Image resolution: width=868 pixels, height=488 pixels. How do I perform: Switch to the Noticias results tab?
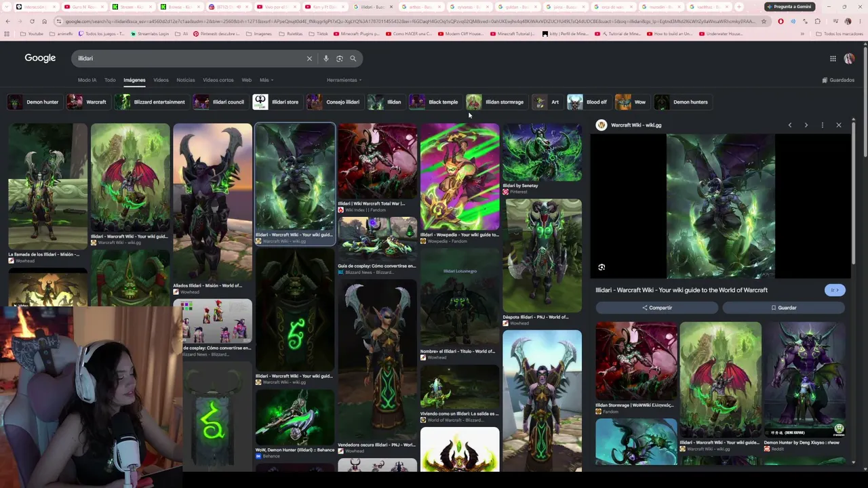pyautogui.click(x=186, y=80)
